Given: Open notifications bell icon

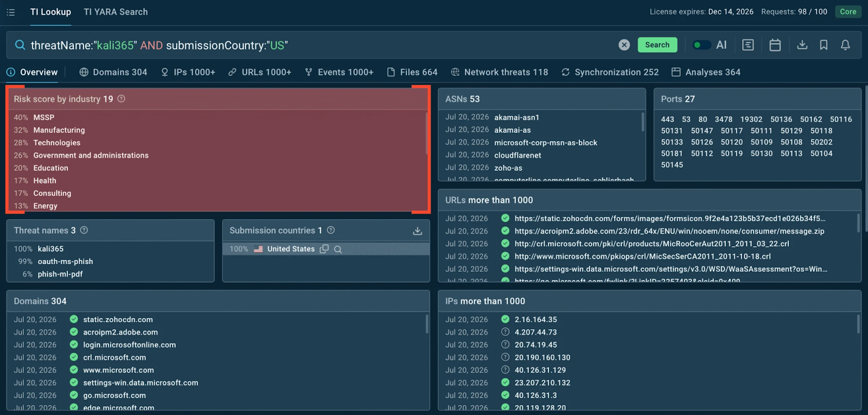Looking at the screenshot, I should [845, 45].
